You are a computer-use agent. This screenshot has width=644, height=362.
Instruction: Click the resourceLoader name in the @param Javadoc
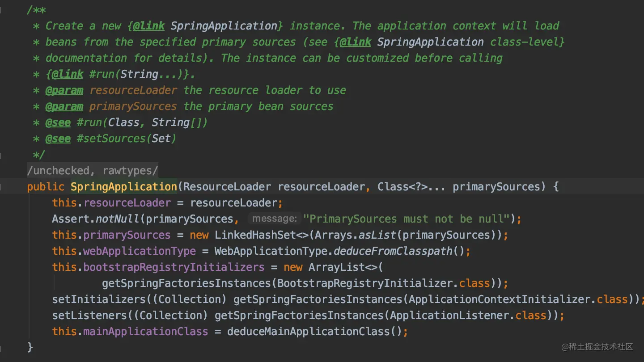point(133,90)
